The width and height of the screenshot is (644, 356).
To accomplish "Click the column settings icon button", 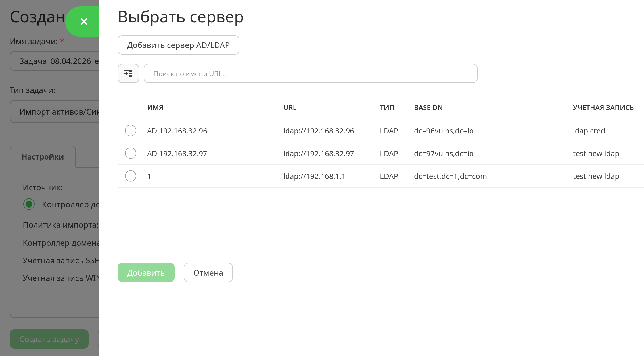I will pyautogui.click(x=128, y=73).
